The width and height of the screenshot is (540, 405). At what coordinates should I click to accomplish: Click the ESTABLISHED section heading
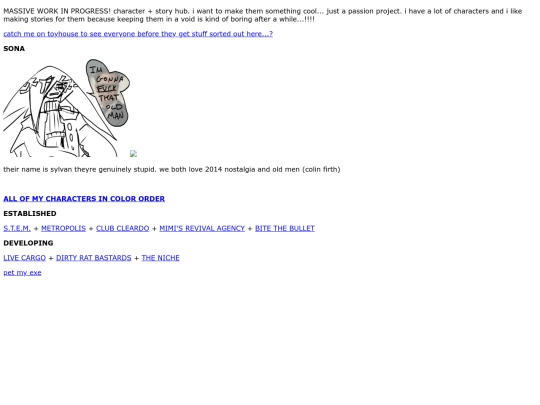pos(30,214)
